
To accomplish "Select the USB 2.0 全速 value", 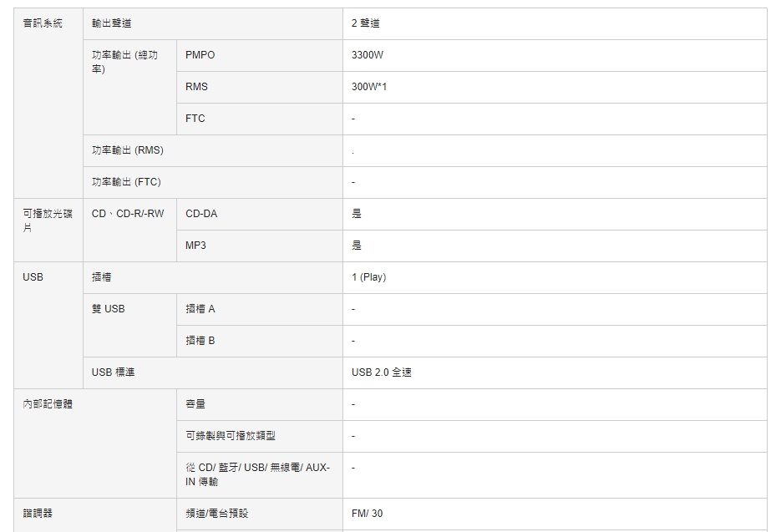I will coord(381,372).
